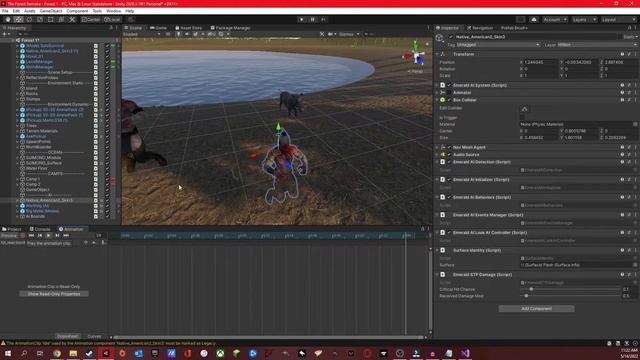Open the File menu
The height and width of the screenshot is (360, 640).
5,11
